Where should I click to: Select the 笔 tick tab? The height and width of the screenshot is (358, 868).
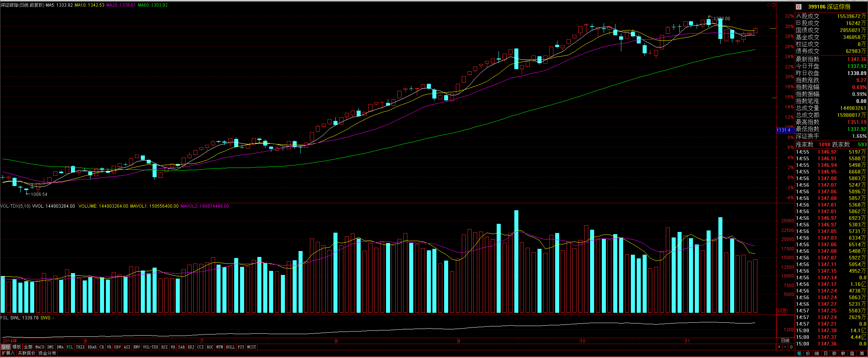coord(799,353)
